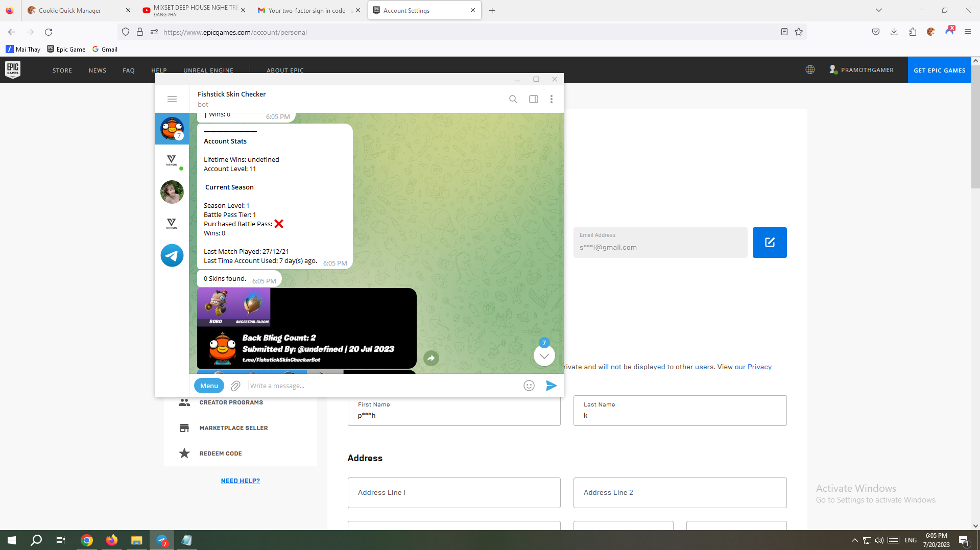Click the Last Name field
This screenshot has width=980, height=550.
[x=680, y=411]
